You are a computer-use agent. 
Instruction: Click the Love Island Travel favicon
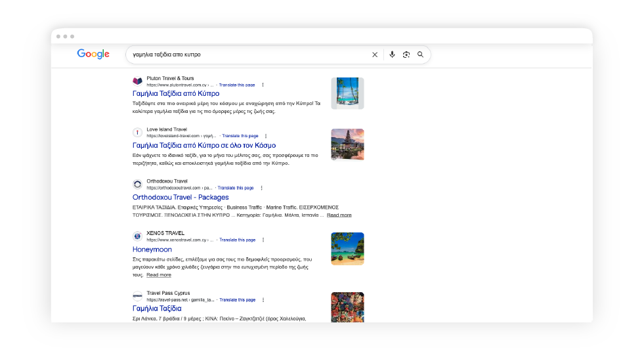[137, 133]
